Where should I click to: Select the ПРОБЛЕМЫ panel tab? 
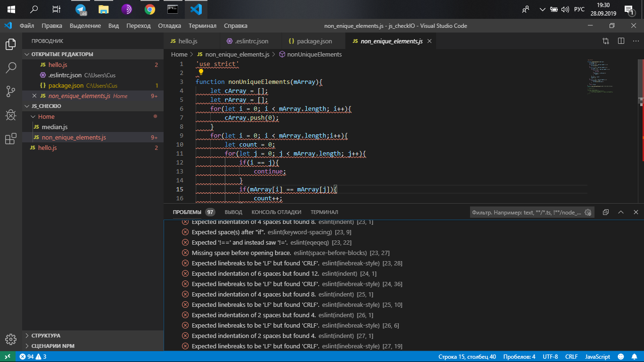pyautogui.click(x=187, y=212)
